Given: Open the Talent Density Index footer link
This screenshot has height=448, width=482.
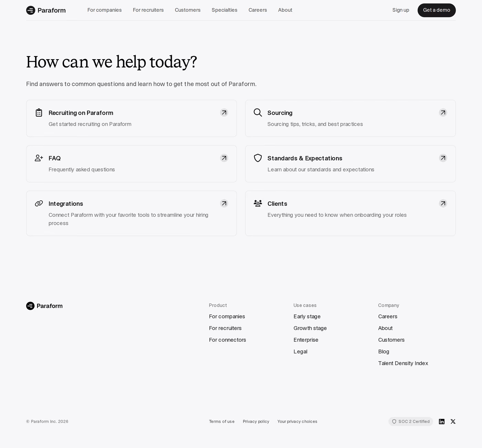Looking at the screenshot, I should [x=403, y=363].
